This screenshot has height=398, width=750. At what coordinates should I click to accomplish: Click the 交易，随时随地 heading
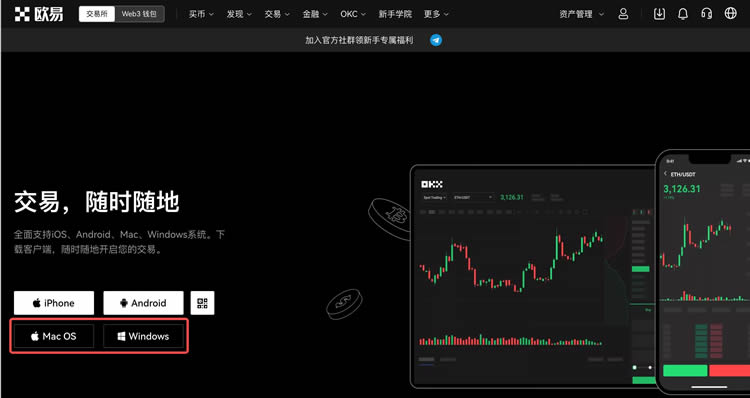97,202
